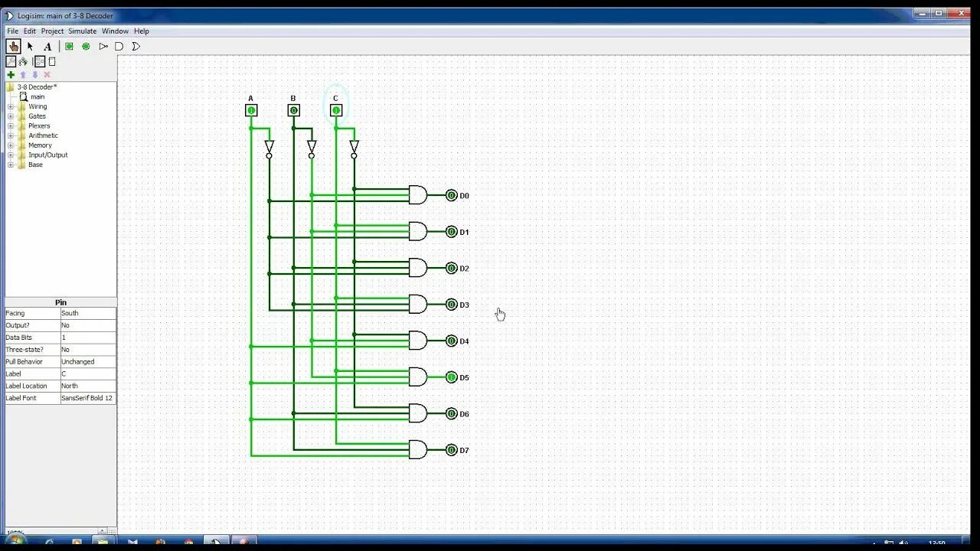Click the NOT gate under input B
Screen dimensions: 980x551
(312, 148)
